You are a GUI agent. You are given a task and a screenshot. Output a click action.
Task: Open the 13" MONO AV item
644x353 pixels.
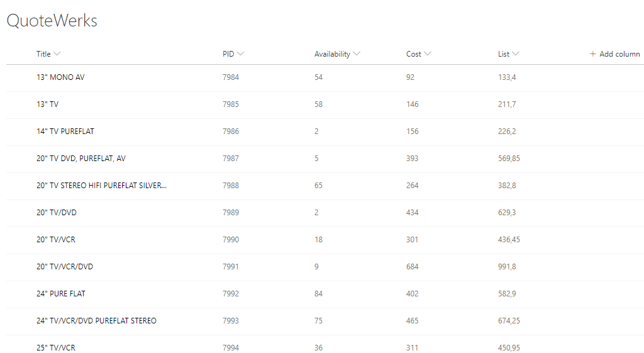60,77
